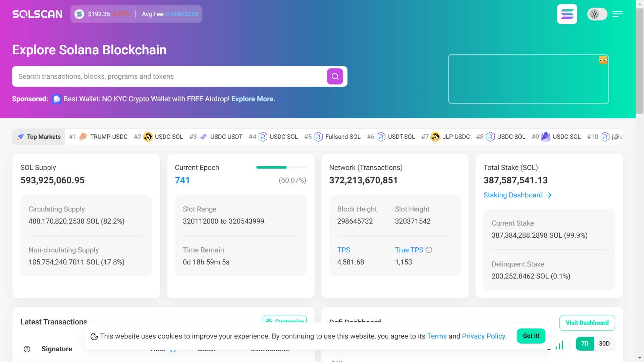Click the Time Remain value 0d 18h 59m 5s
This screenshot has height=362, width=644.
(206, 262)
